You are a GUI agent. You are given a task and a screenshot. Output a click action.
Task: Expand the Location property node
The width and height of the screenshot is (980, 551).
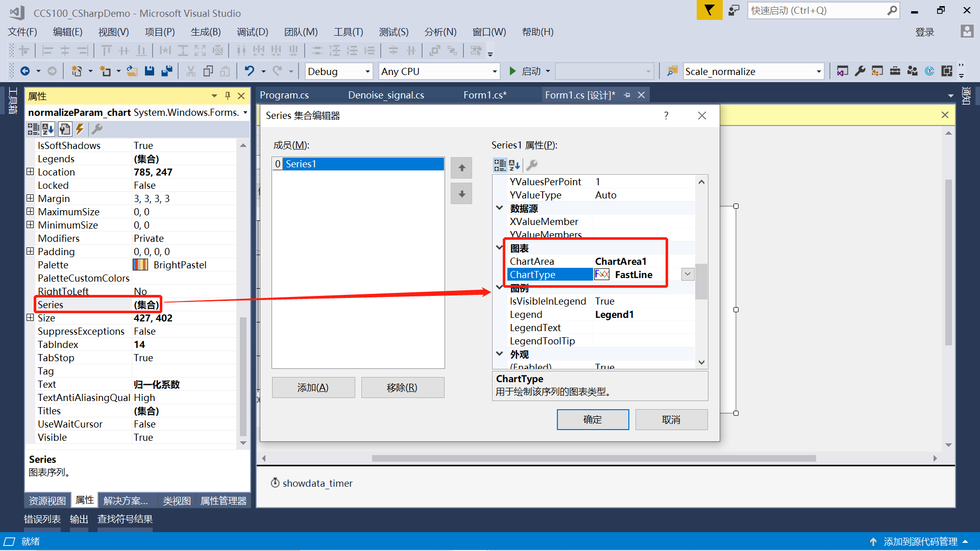(30, 172)
